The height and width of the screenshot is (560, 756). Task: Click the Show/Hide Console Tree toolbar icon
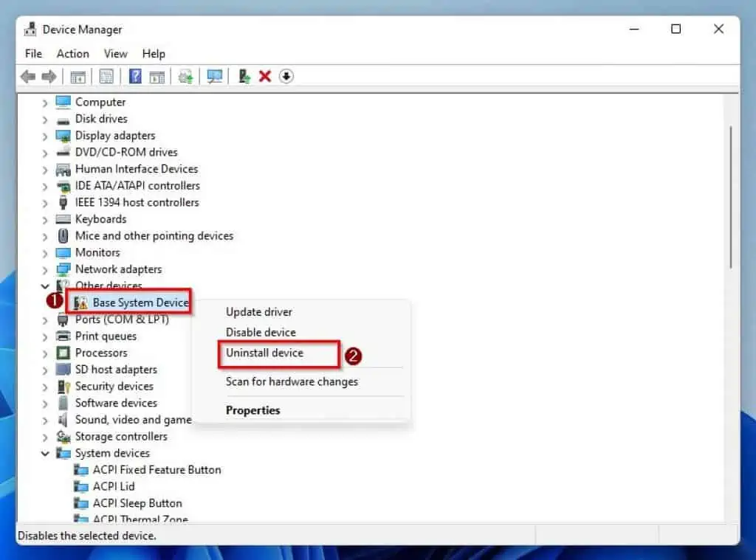coord(78,76)
